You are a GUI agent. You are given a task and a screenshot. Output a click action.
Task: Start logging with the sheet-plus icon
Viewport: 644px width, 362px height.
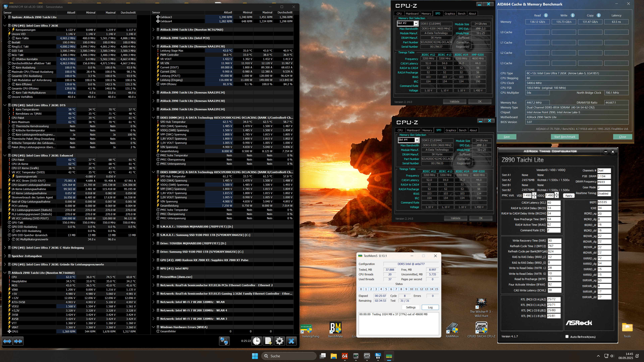pyautogui.click(x=268, y=341)
